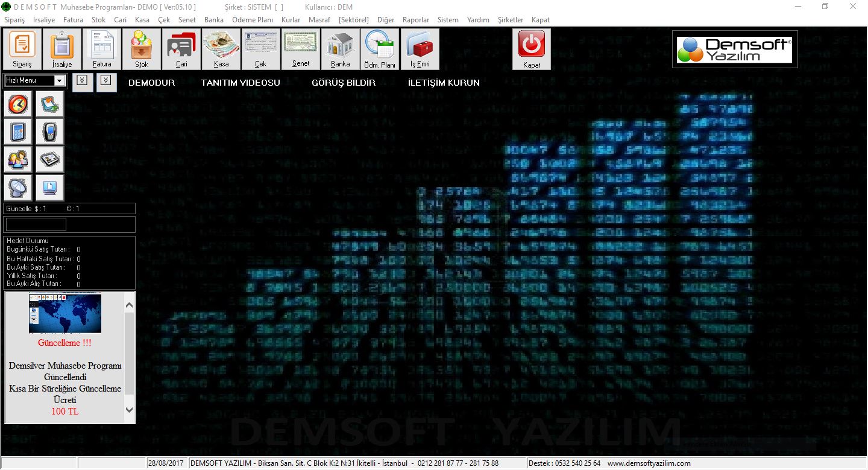Click the satellite dish quick icon
Screen dimensions: 868x470
point(18,188)
